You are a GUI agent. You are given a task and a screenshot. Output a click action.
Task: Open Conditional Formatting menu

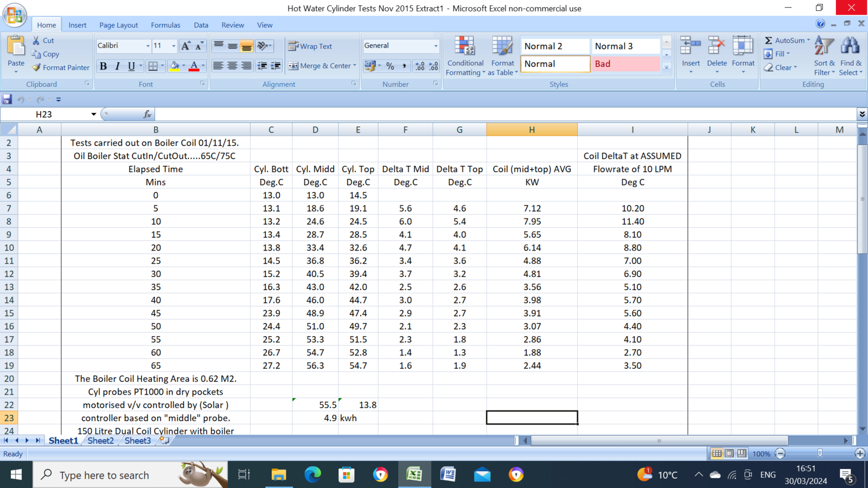465,56
